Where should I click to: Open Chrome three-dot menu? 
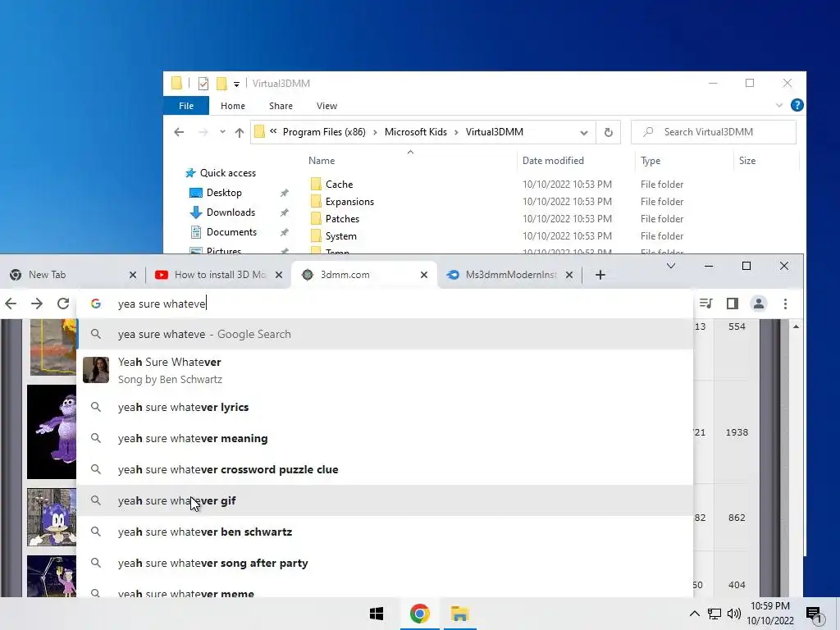coord(785,304)
